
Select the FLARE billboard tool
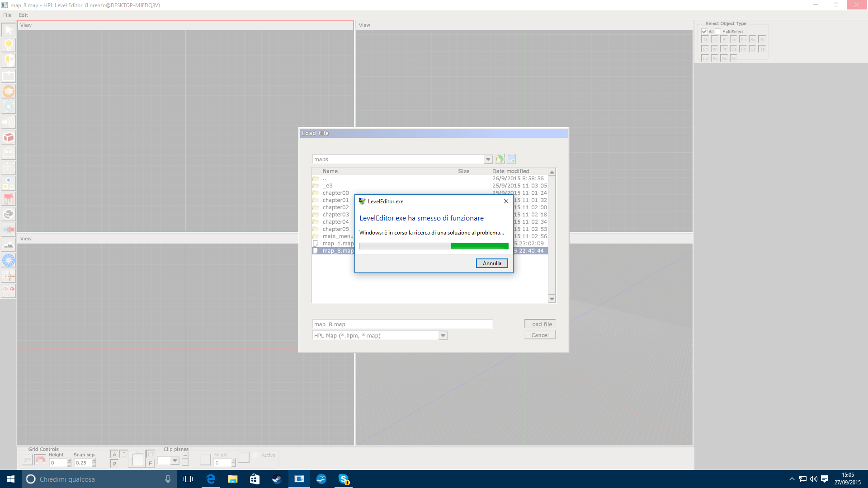9,91
